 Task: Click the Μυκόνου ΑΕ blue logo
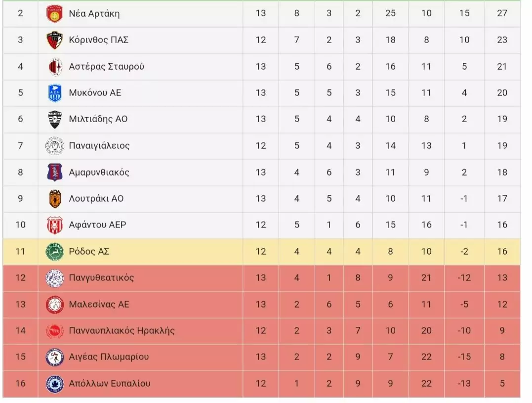(x=54, y=93)
